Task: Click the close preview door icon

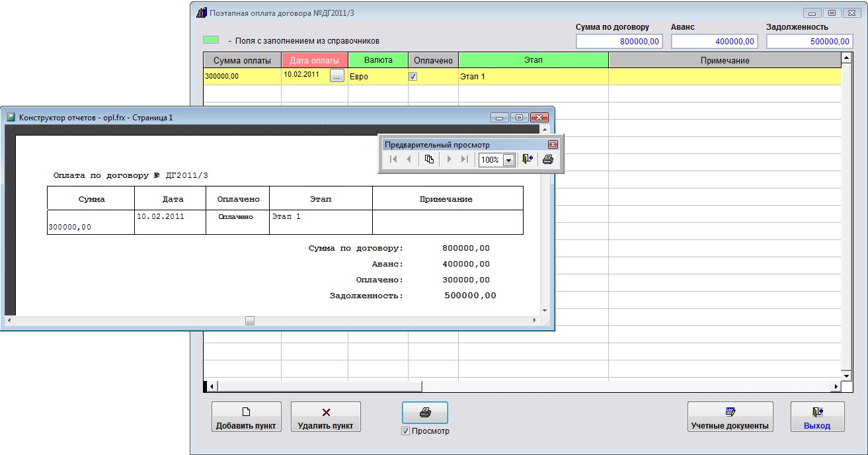Action: [x=527, y=159]
